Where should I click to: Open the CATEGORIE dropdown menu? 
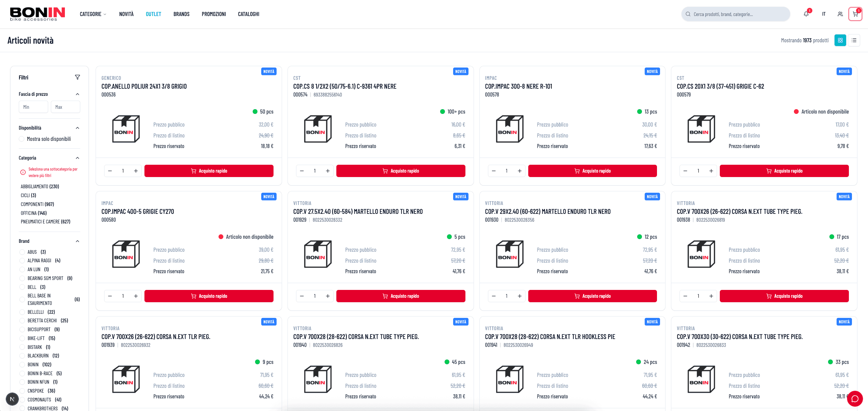point(93,14)
